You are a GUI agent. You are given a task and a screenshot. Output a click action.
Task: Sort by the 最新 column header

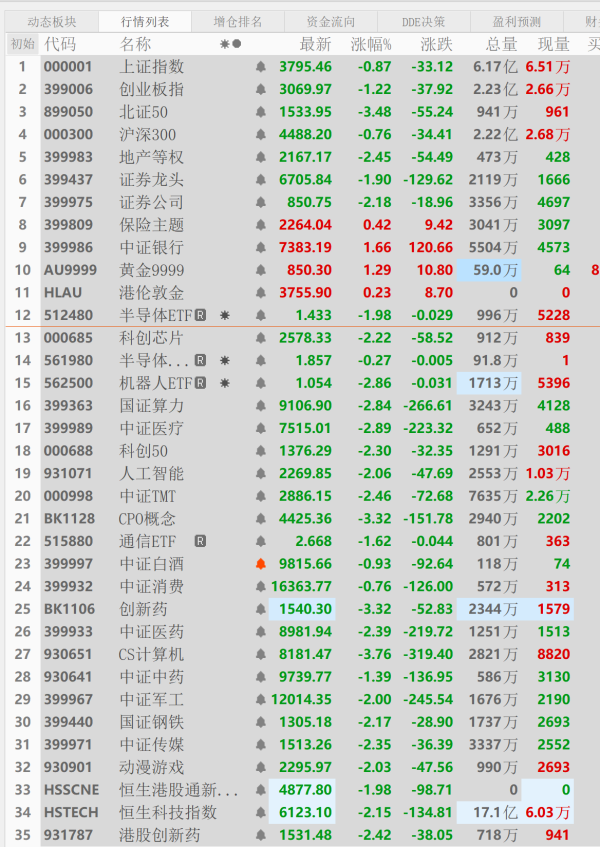315,44
